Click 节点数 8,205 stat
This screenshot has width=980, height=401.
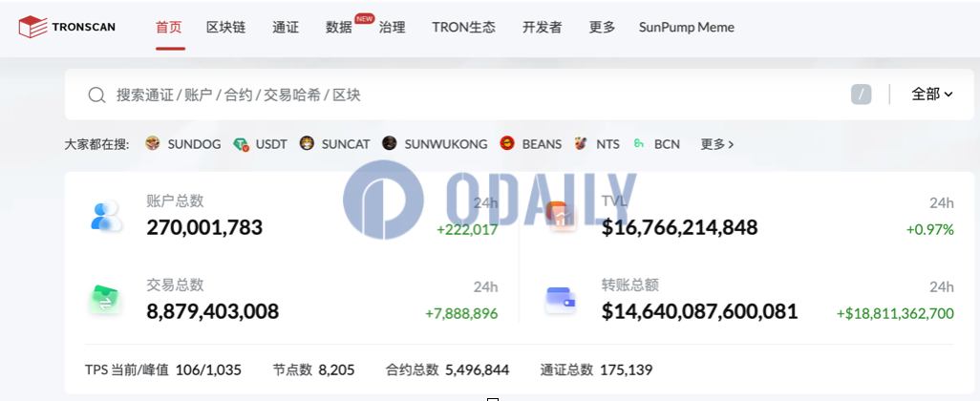(x=313, y=369)
